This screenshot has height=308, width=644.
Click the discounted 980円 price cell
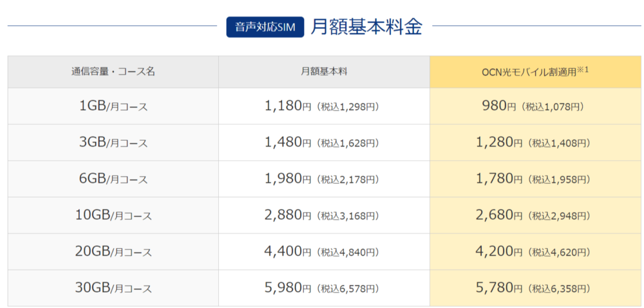pos(536,106)
